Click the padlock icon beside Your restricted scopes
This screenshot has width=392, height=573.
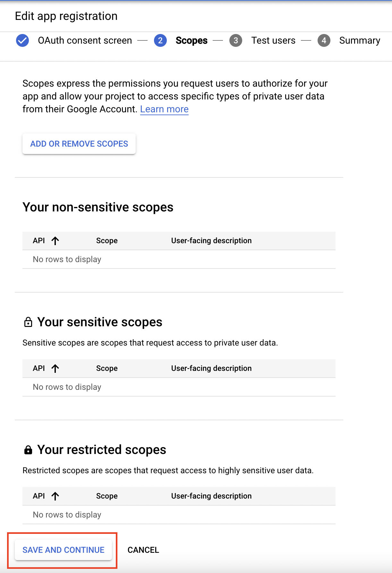pyautogui.click(x=28, y=449)
